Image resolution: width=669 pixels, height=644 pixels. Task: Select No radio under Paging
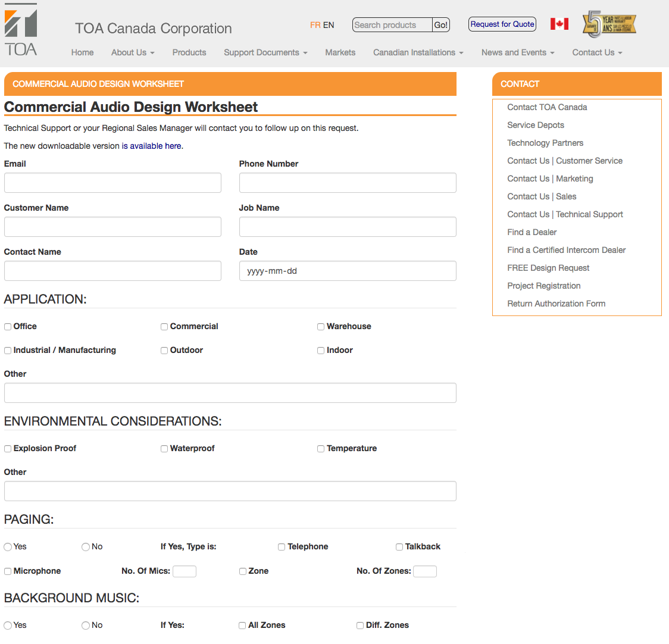pyautogui.click(x=86, y=547)
